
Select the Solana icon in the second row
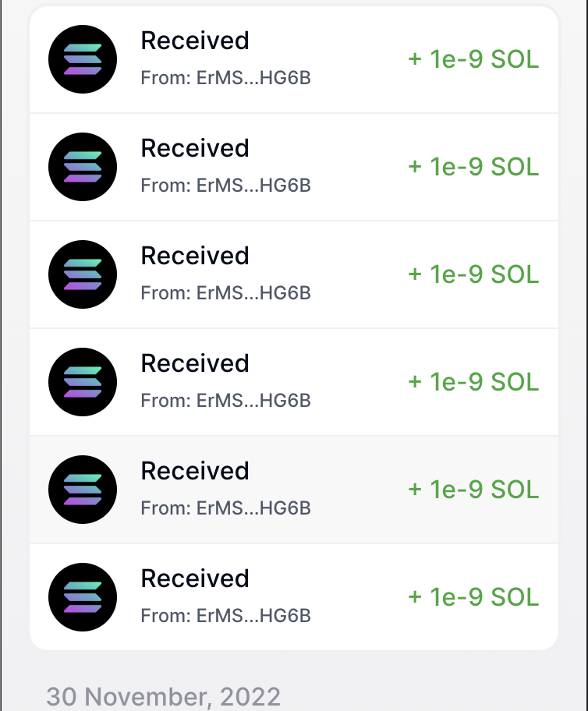tap(82, 166)
